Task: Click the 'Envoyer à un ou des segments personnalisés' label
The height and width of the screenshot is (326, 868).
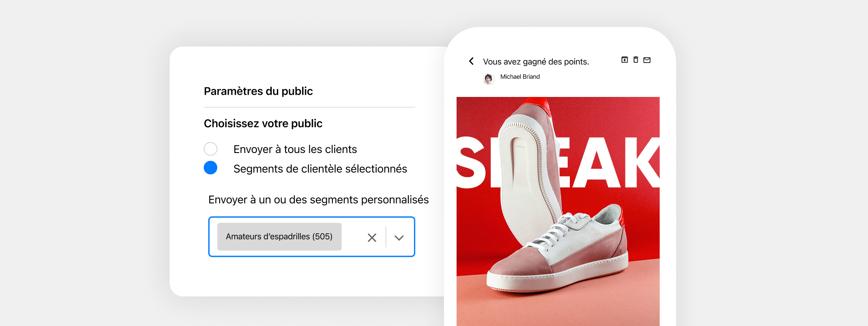Action: [x=319, y=200]
